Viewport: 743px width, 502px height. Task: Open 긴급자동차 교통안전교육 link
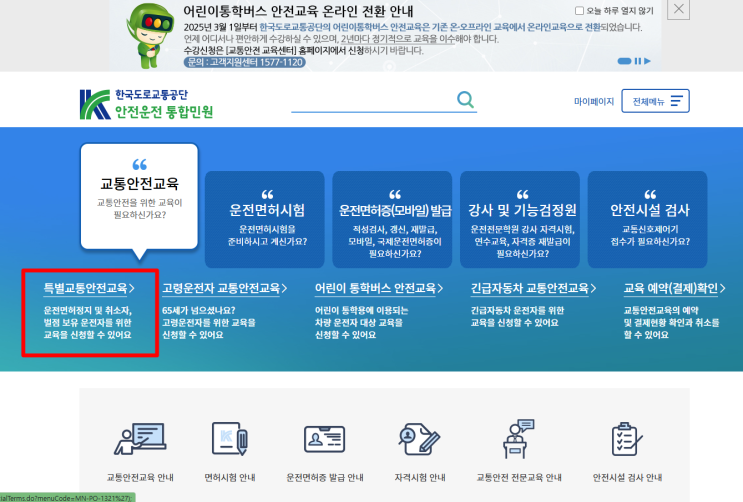point(533,288)
